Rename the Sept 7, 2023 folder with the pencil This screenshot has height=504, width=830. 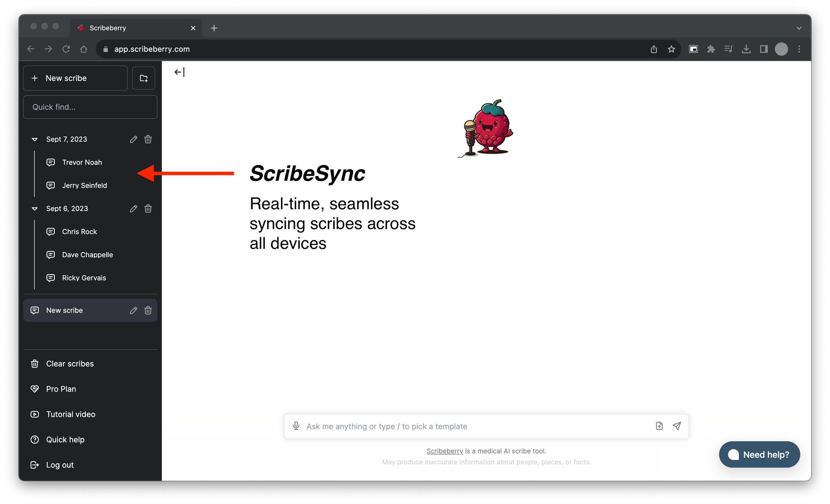pos(133,139)
